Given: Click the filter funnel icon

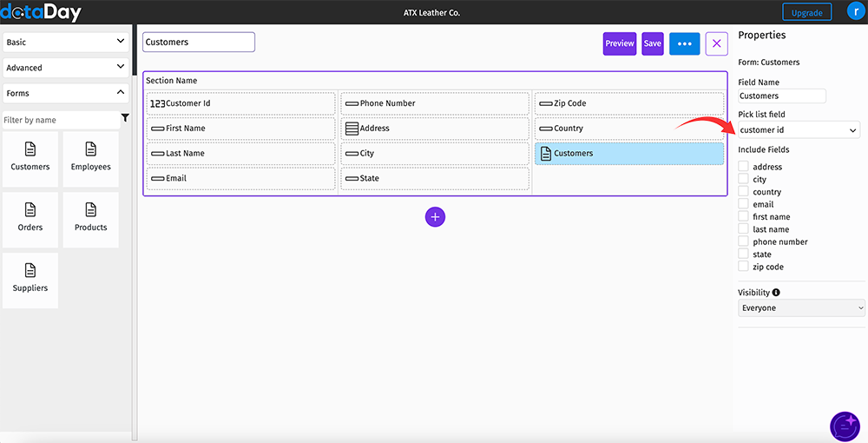Looking at the screenshot, I should tap(125, 118).
